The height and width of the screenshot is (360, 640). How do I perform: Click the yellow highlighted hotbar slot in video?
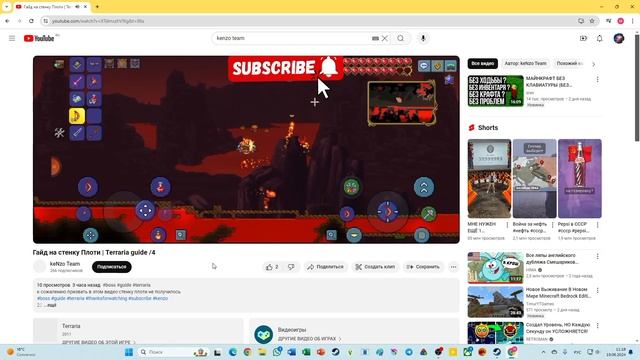[77, 116]
